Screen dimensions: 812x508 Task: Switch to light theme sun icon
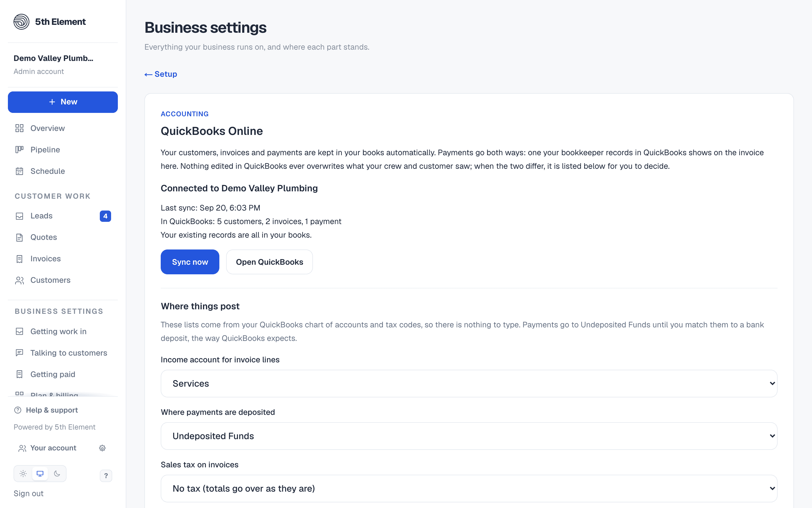point(23,474)
